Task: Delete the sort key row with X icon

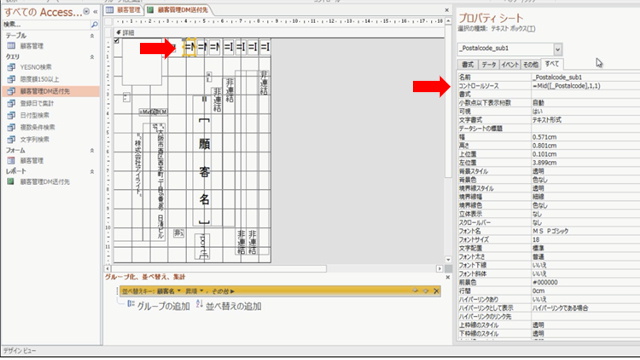Action: (436, 291)
